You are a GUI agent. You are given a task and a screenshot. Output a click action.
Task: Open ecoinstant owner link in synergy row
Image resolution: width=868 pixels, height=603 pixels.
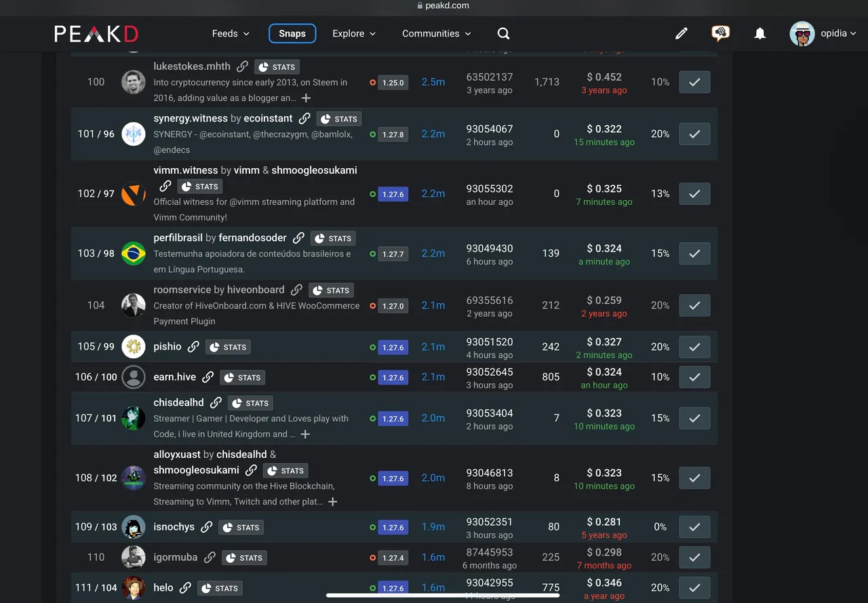269,118
